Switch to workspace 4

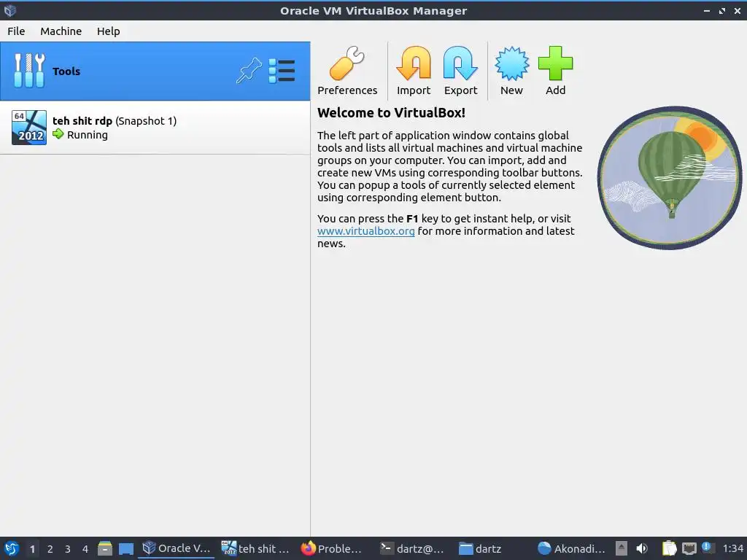pyautogui.click(x=85, y=548)
